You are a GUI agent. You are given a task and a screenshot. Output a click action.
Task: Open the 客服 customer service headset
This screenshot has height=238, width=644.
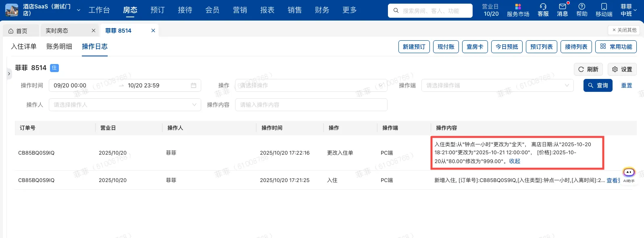(x=543, y=10)
